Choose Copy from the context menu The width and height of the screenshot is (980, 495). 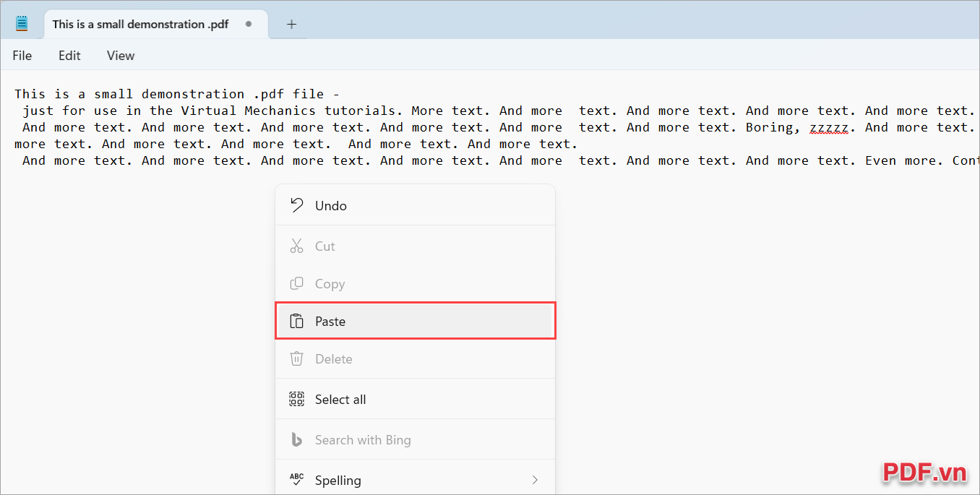415,283
